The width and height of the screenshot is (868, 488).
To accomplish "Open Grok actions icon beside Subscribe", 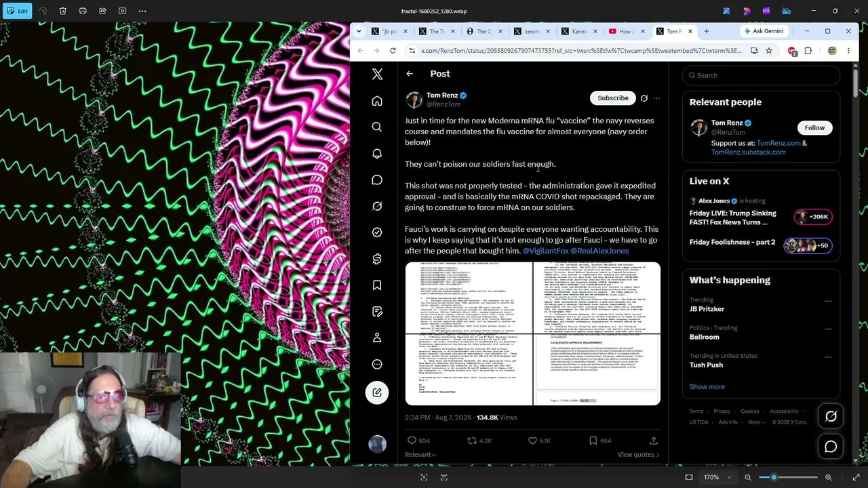I will click(644, 98).
